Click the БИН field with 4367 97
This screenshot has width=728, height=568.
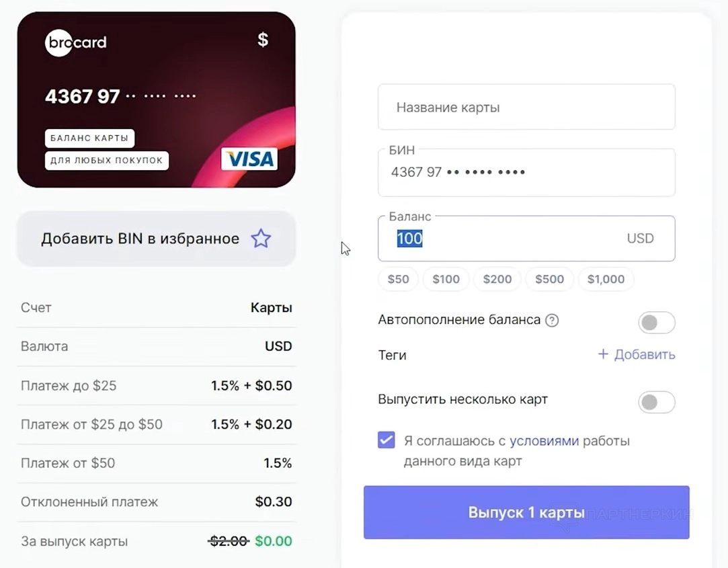526,172
